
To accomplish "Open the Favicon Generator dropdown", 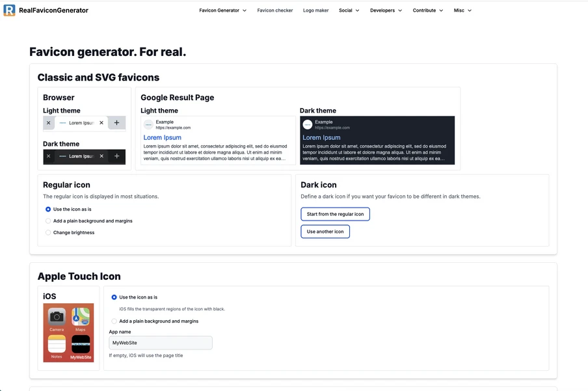I will (x=221, y=10).
